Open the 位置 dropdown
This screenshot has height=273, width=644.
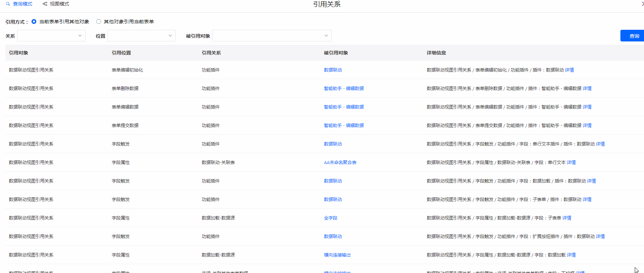coord(141,36)
